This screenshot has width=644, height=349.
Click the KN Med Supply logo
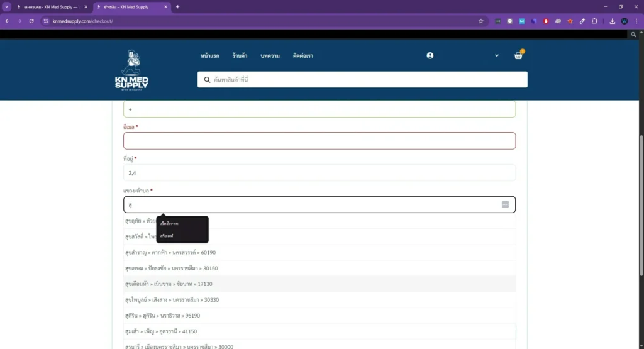click(132, 70)
